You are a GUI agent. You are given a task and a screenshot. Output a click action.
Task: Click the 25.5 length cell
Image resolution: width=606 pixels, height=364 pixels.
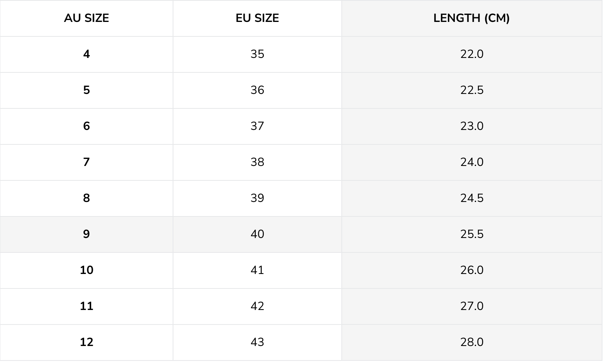[x=472, y=234]
